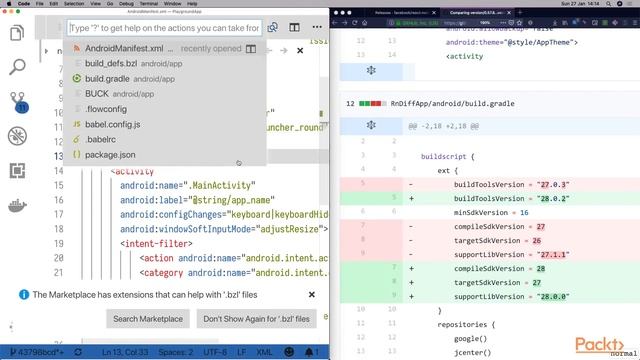This screenshot has height=360, width=640.
Task: Open the Debug view in activity bar
Action: tap(17, 136)
